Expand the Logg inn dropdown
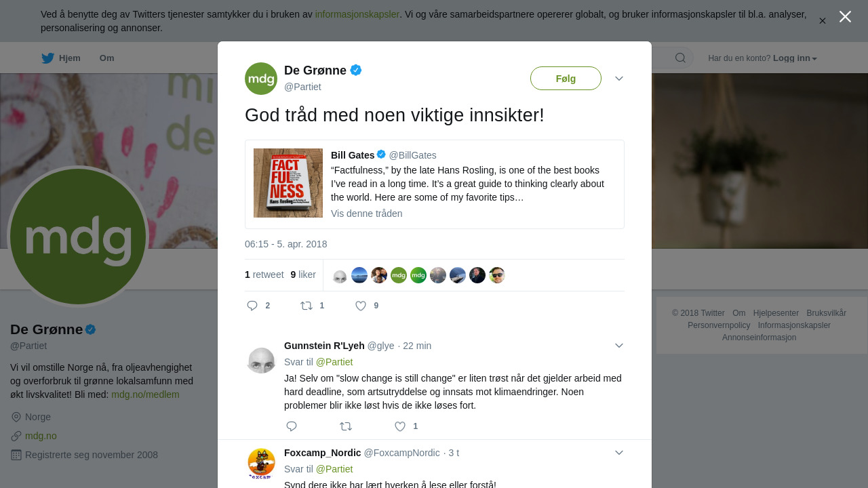Viewport: 868px width, 488px height. pyautogui.click(x=795, y=58)
